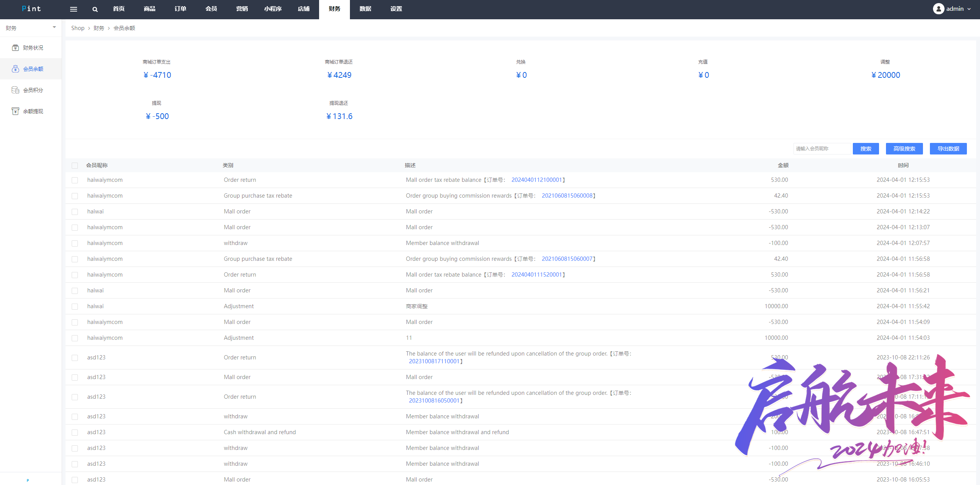This screenshot has height=485, width=980.
Task: Focus the member nickname search field
Action: [822, 149]
